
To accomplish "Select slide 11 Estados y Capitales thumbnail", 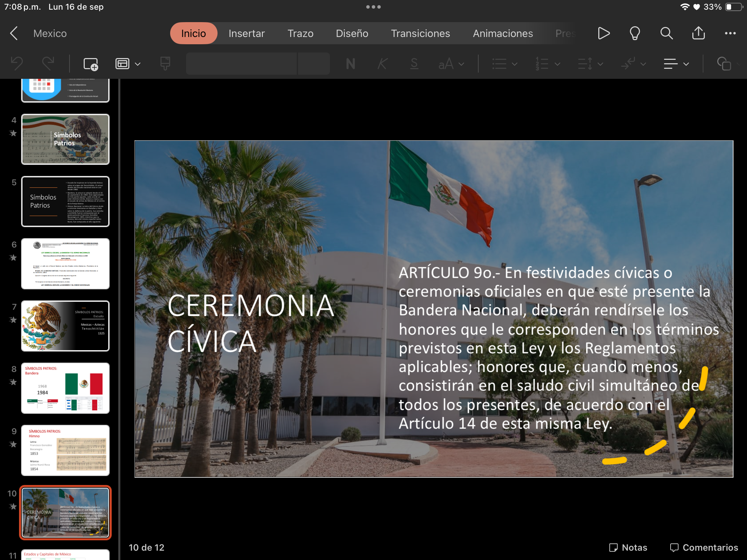I will click(x=65, y=554).
